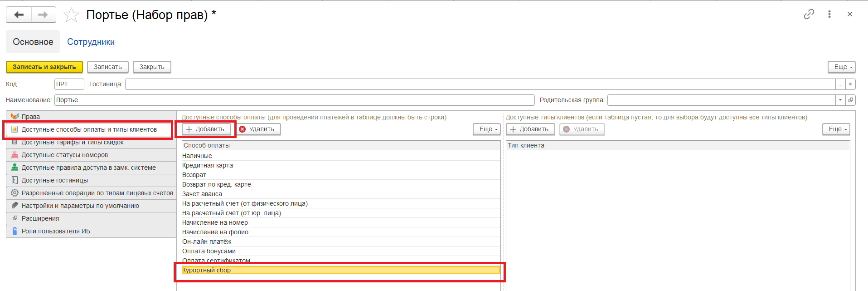
Task: Select Доступные статусы номеров section
Action: 91,155
